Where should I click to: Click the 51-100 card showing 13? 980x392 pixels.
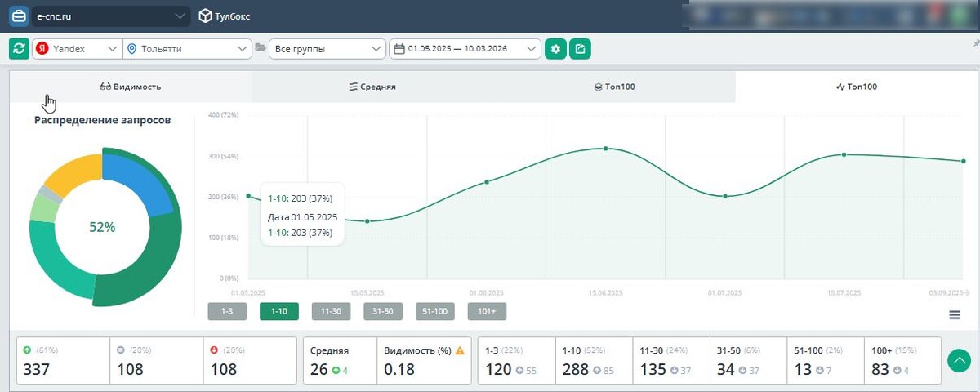826,360
